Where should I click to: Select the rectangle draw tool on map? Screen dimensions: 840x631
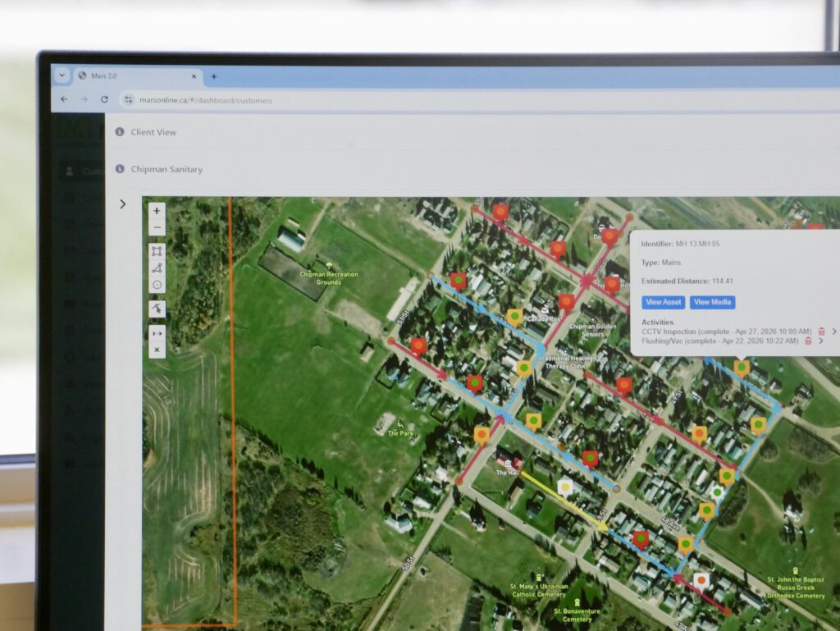tap(157, 251)
